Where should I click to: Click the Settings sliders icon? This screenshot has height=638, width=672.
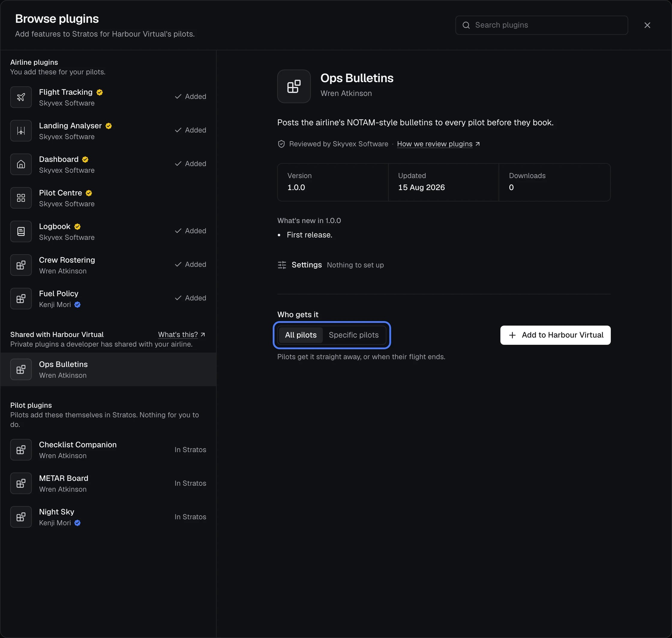(x=282, y=265)
